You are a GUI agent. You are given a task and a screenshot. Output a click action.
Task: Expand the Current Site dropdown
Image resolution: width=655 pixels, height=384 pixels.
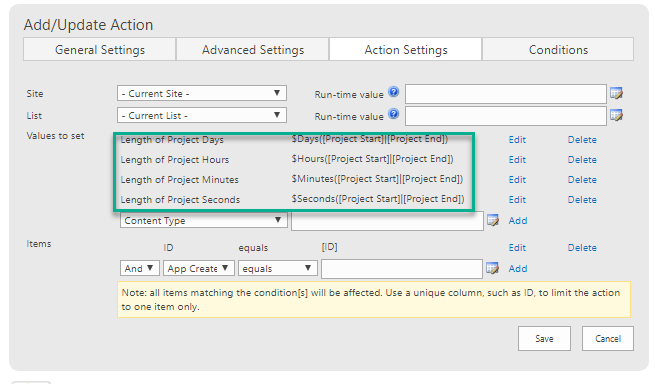pyautogui.click(x=202, y=93)
